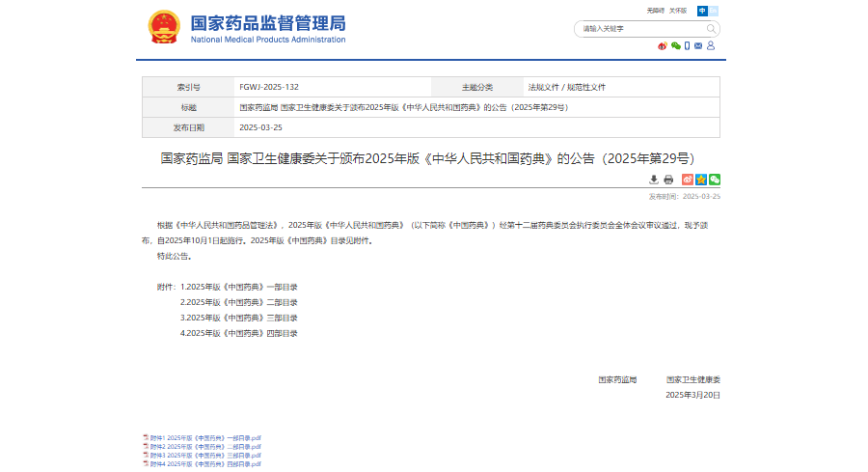Viewport: 868px width, 472px height.
Task: Click the national emblem logo
Action: click(x=164, y=27)
